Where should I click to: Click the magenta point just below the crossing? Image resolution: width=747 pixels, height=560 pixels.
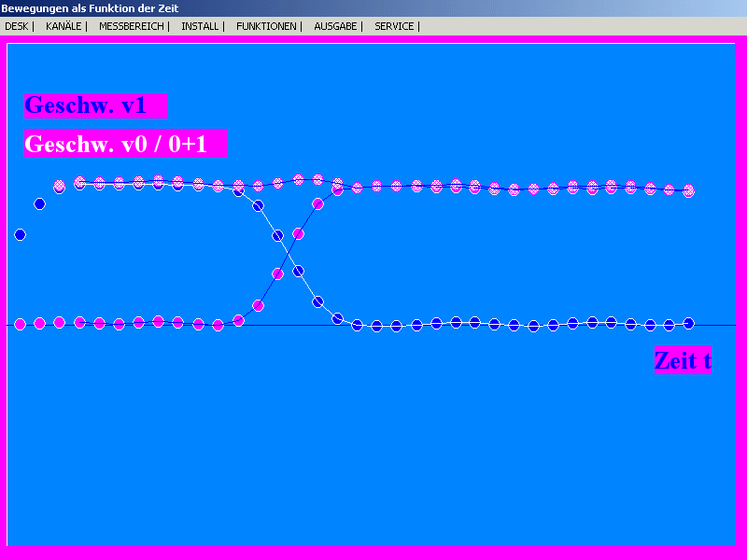277,273
